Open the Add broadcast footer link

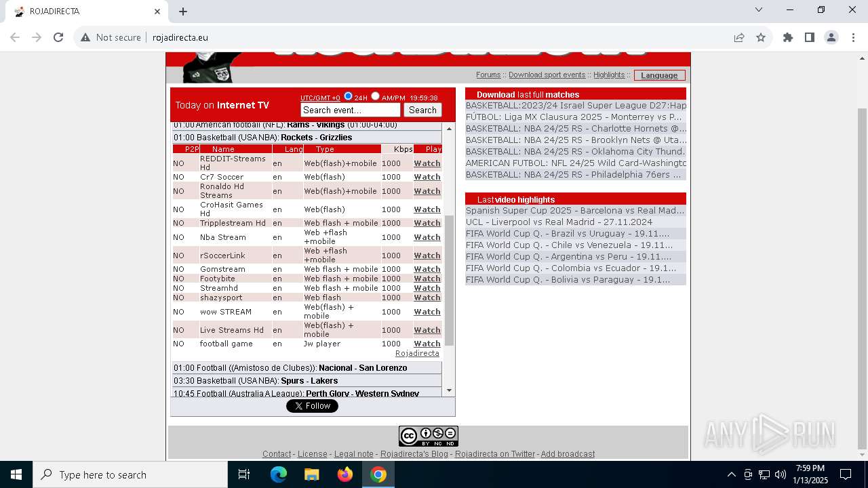pyautogui.click(x=568, y=454)
